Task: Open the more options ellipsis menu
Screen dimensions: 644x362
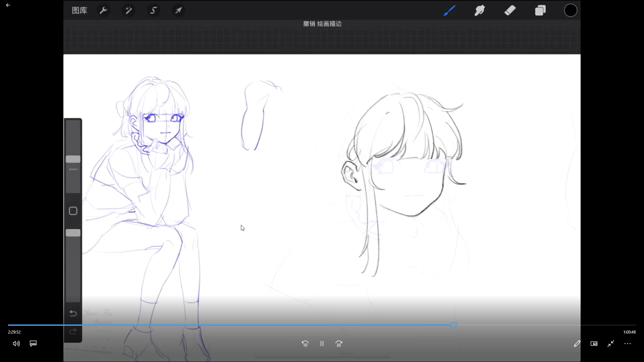Action: click(628, 344)
